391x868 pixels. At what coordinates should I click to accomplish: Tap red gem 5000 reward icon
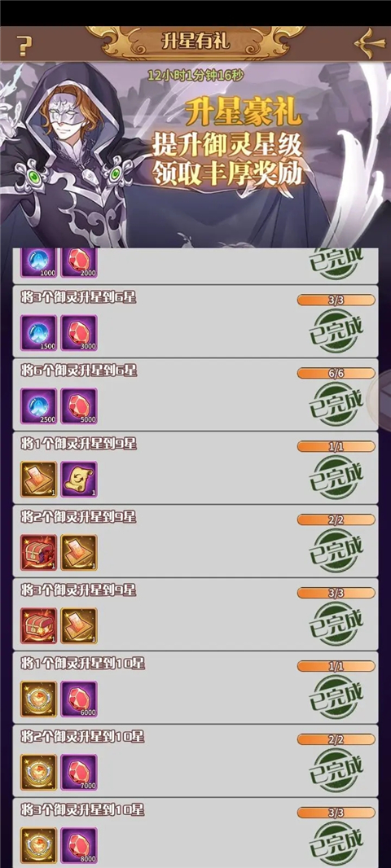coord(79,406)
